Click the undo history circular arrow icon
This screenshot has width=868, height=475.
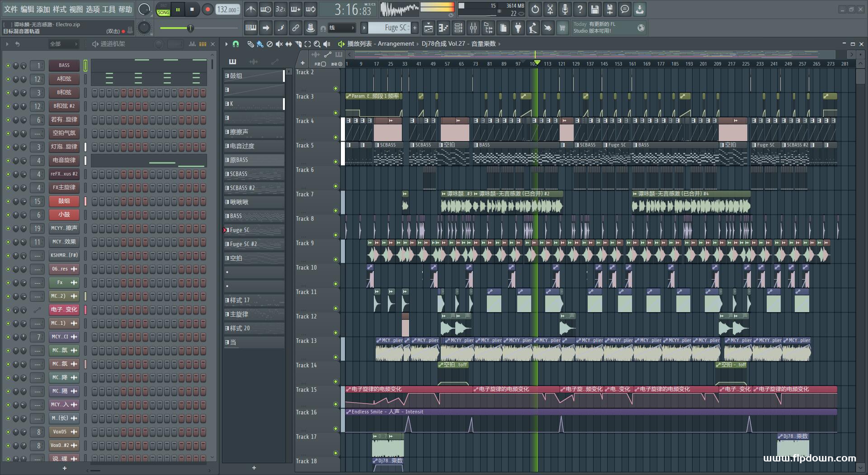[535, 9]
